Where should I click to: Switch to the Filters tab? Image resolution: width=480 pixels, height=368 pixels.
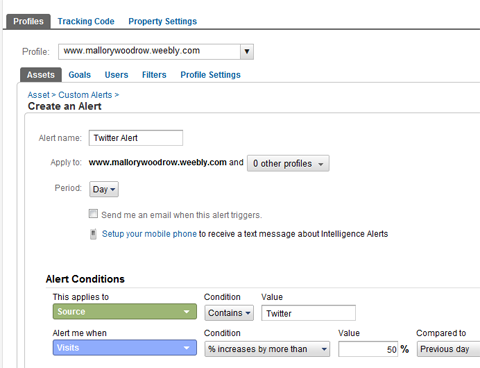[x=154, y=75]
